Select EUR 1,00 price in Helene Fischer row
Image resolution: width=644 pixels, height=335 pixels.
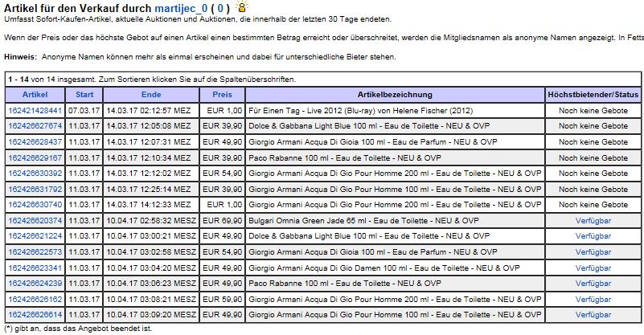tap(224, 110)
